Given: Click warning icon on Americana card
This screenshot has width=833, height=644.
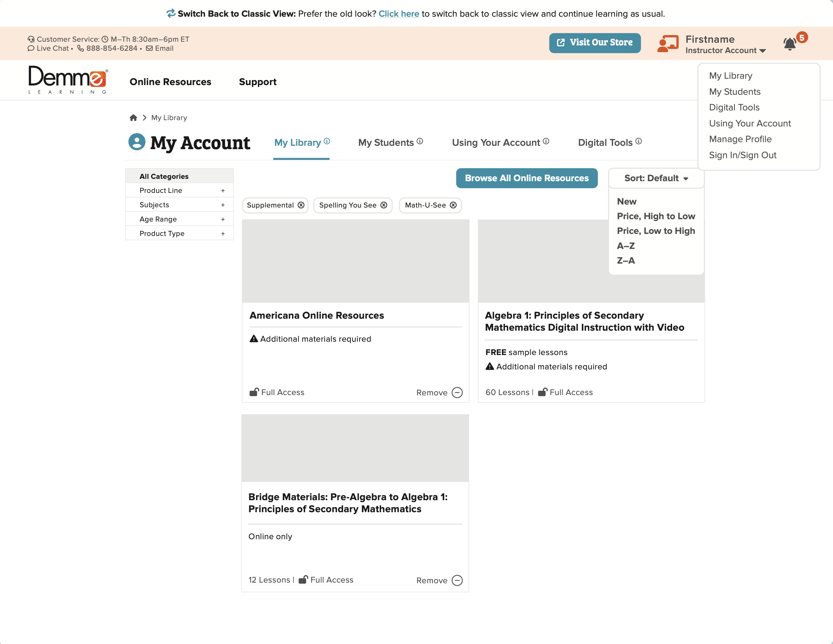Looking at the screenshot, I should coord(254,339).
